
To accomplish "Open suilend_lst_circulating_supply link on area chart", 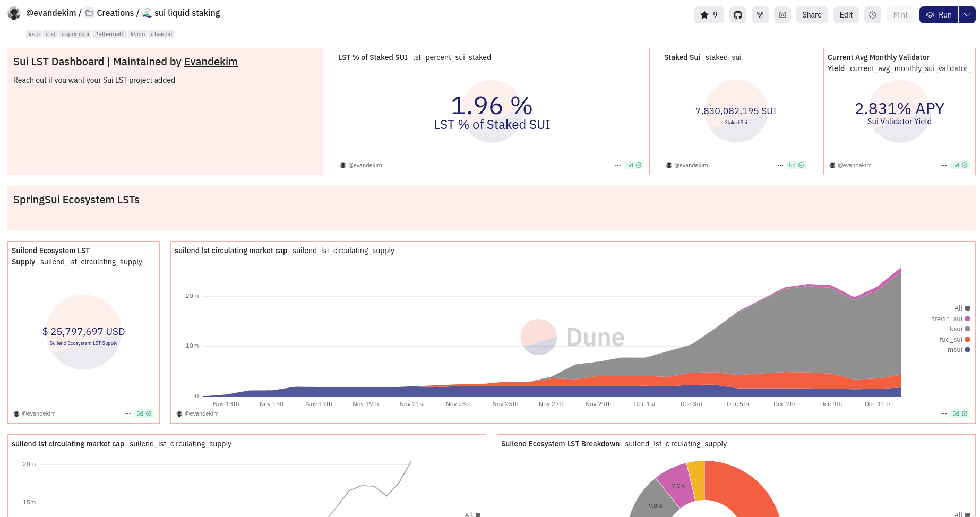I will point(343,251).
